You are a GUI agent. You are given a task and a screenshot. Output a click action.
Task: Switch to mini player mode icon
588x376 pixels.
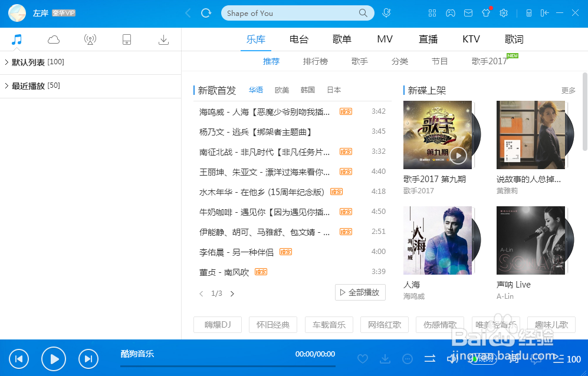[x=529, y=13]
